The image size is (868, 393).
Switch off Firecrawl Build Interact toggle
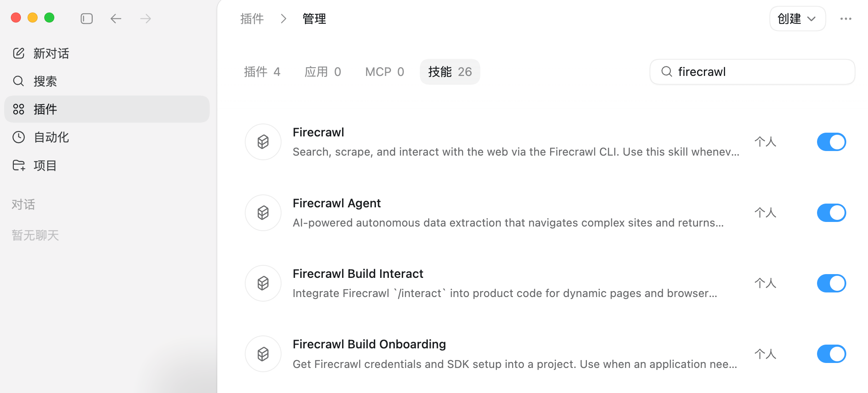(x=831, y=283)
